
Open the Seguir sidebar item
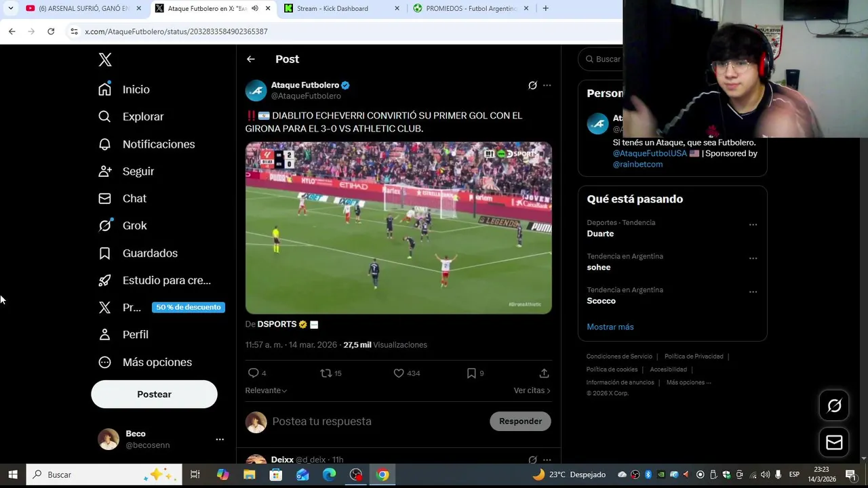(126, 171)
